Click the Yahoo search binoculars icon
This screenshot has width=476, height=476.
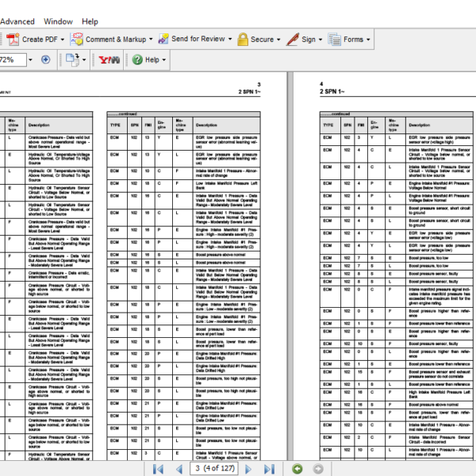tap(109, 59)
